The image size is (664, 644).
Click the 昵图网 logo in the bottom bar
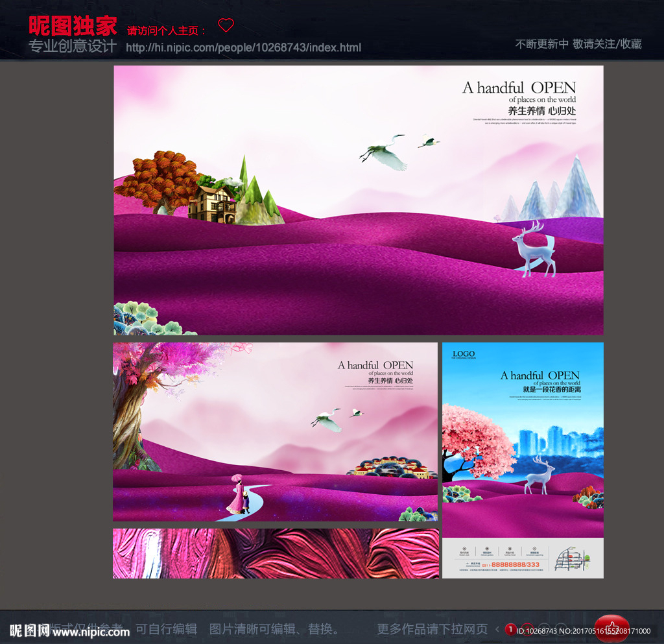coord(29,630)
